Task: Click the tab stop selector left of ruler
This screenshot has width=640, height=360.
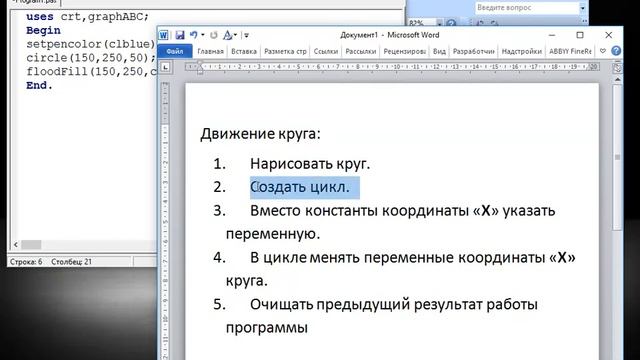Action: [165, 67]
